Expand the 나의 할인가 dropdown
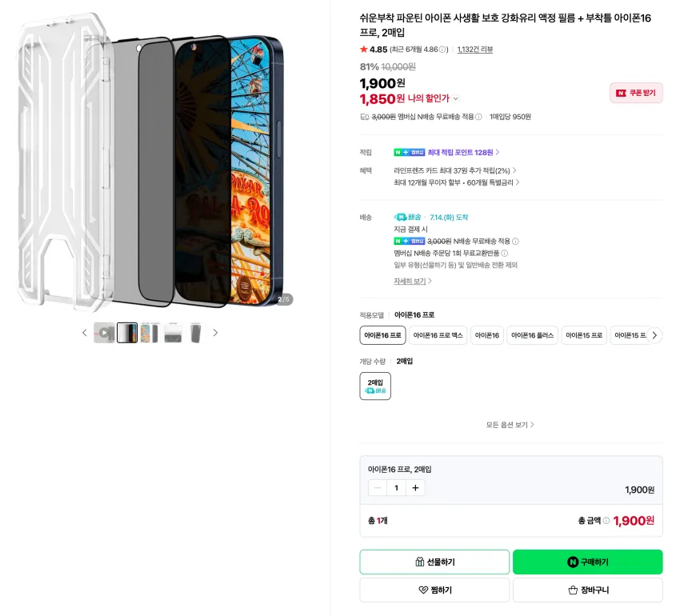 pyautogui.click(x=456, y=99)
